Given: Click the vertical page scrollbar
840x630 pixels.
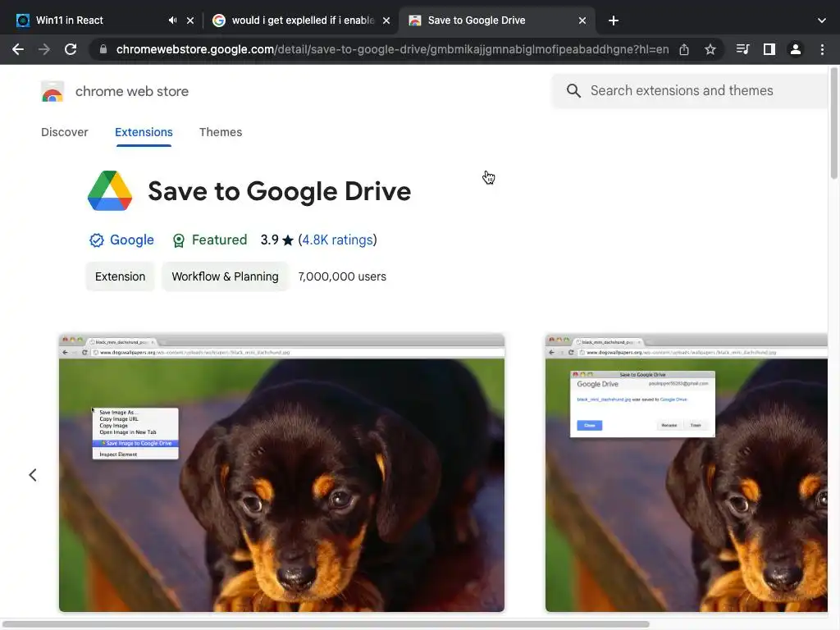Looking at the screenshot, I should [x=833, y=123].
